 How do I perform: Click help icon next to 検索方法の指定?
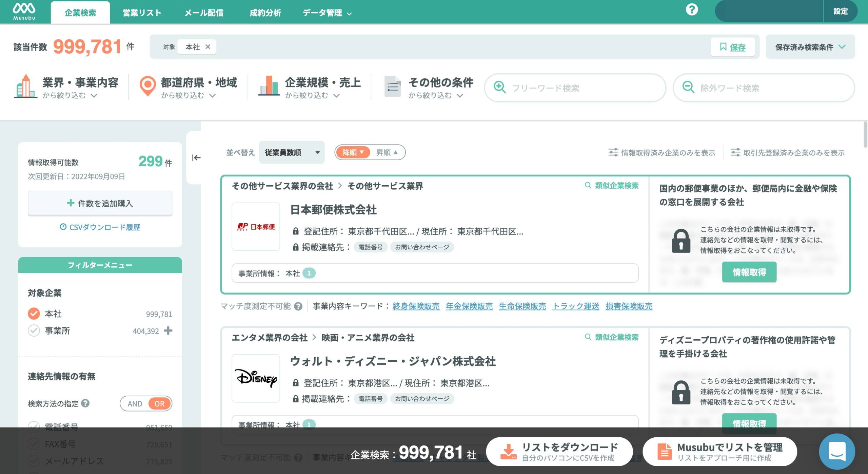point(85,403)
